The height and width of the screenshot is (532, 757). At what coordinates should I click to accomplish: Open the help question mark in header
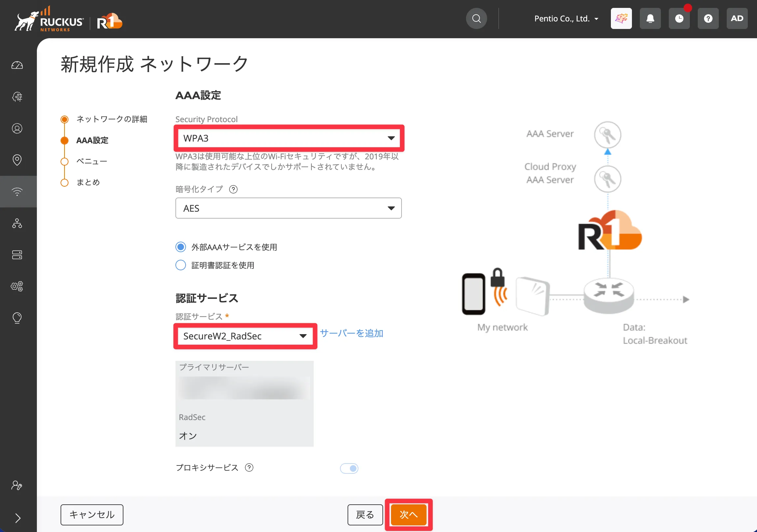708,18
